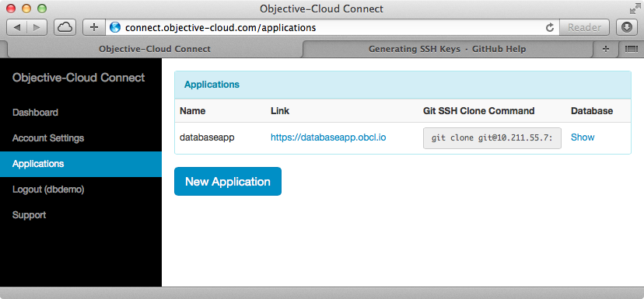Viewport: 644px width, 299px height.
Task: Open the iCloud tabs cloud icon
Action: 65,27
